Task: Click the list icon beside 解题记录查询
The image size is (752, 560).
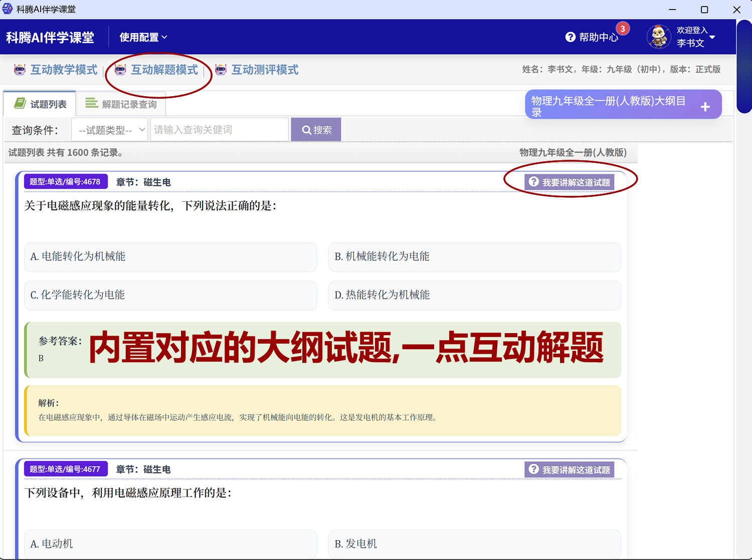Action: [x=91, y=103]
